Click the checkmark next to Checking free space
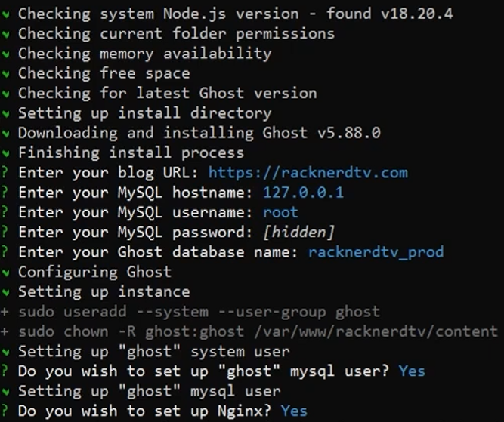Screen dimensions: 504x422 [x=5, y=74]
